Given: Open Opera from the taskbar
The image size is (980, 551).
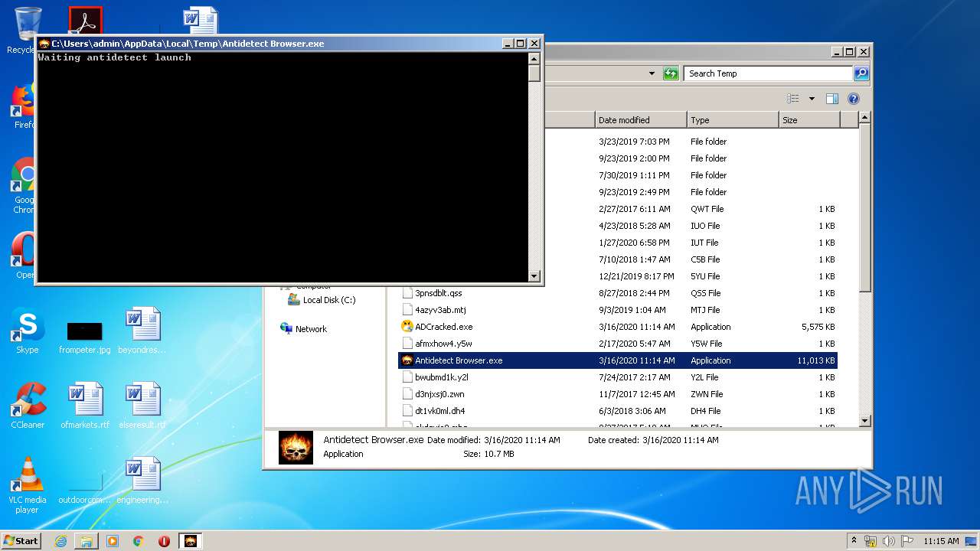Looking at the screenshot, I should 164,541.
